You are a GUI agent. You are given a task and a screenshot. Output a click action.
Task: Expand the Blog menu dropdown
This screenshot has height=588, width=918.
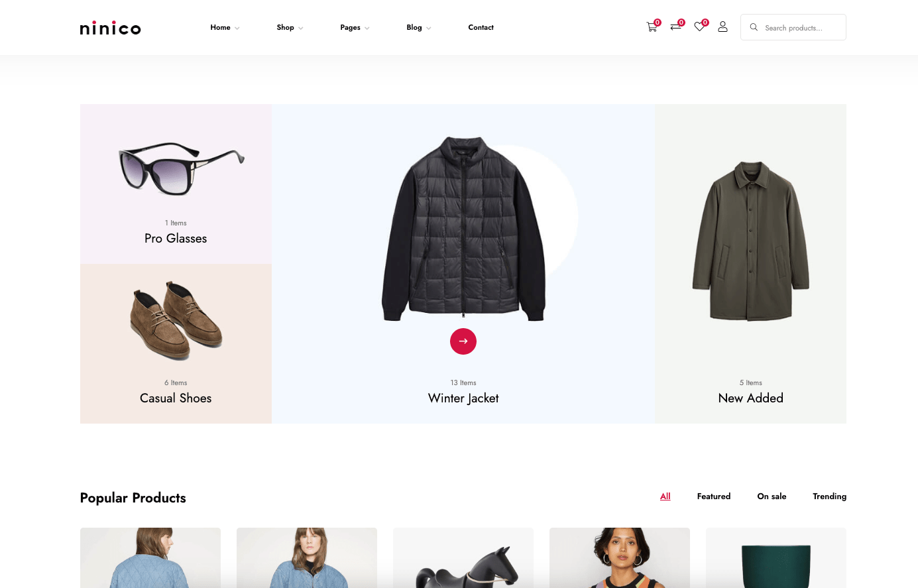tap(418, 27)
